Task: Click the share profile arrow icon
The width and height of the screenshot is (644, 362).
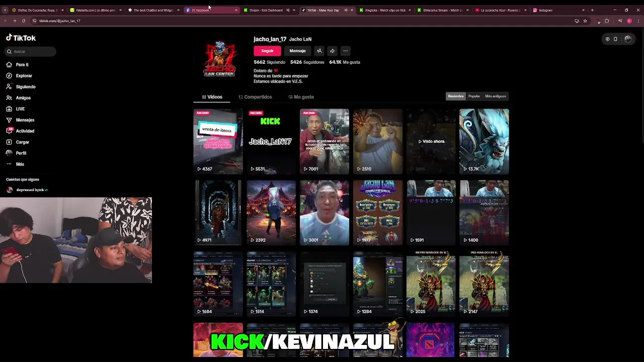Action: [332, 51]
